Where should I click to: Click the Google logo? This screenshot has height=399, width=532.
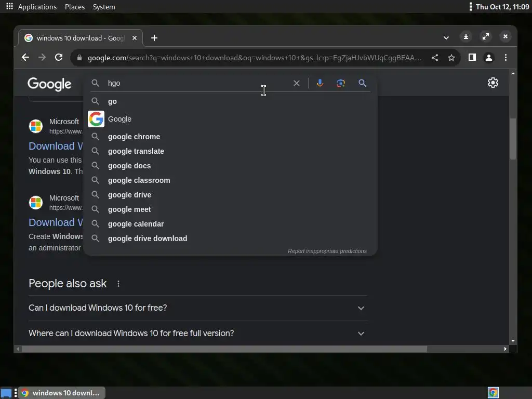point(49,84)
